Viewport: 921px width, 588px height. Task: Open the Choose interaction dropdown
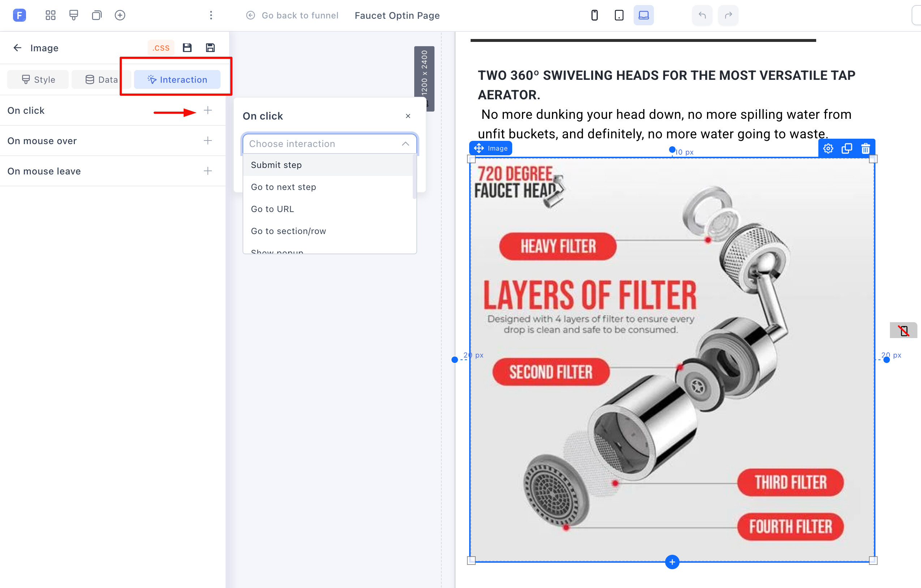330,144
